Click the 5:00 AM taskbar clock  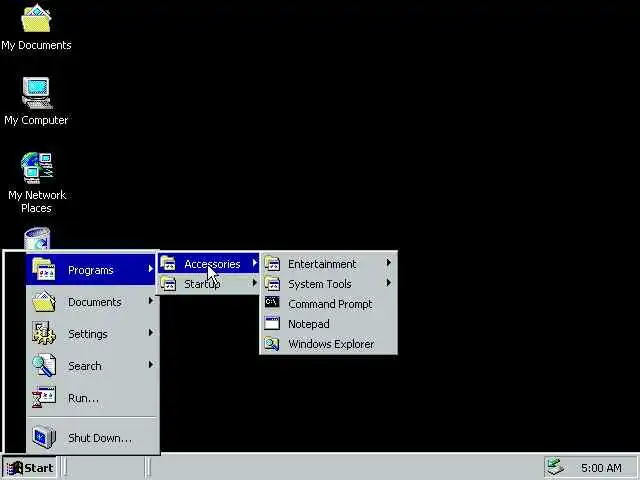click(x=601, y=468)
